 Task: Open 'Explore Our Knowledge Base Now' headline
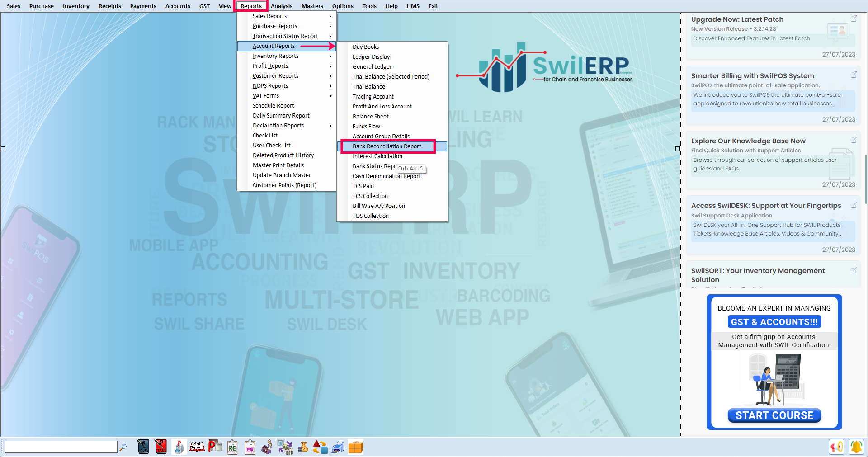pyautogui.click(x=748, y=141)
